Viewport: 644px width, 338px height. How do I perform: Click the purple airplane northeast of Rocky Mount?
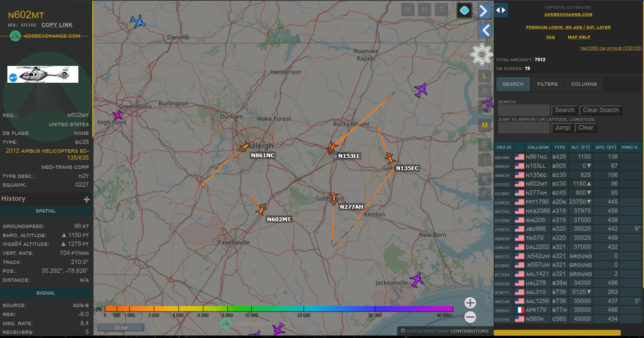420,90
